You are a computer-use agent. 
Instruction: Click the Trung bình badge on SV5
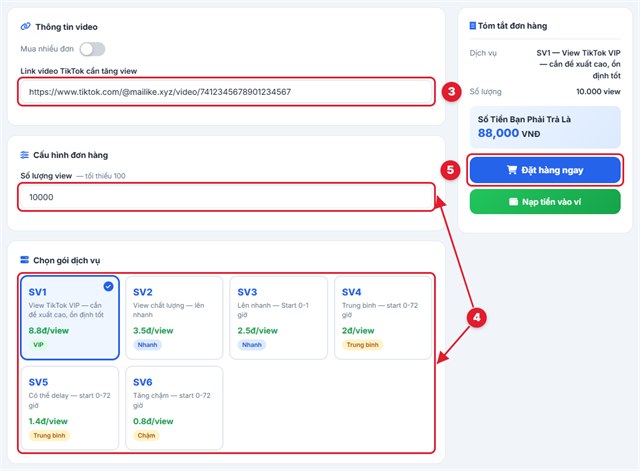49,435
